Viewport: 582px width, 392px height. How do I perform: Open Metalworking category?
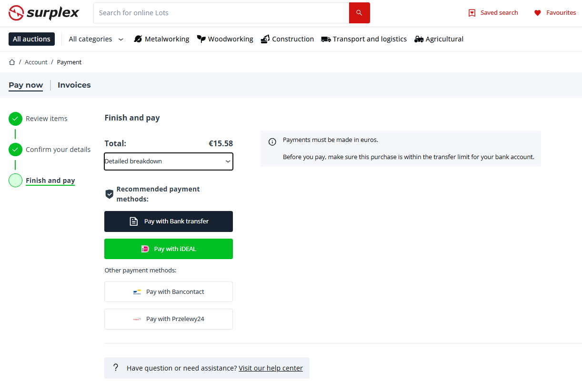(161, 39)
